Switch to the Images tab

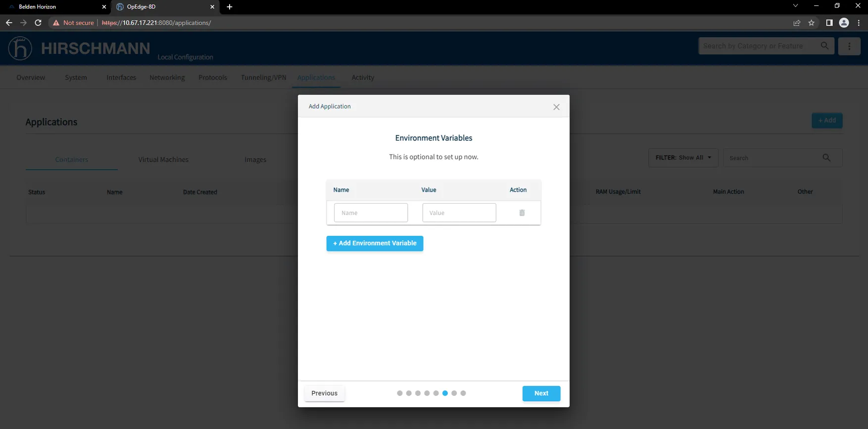255,160
